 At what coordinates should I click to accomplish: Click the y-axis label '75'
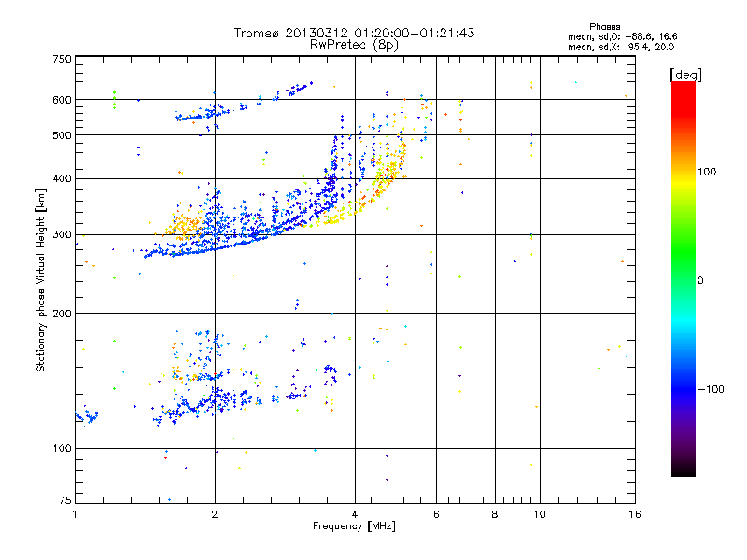point(65,500)
